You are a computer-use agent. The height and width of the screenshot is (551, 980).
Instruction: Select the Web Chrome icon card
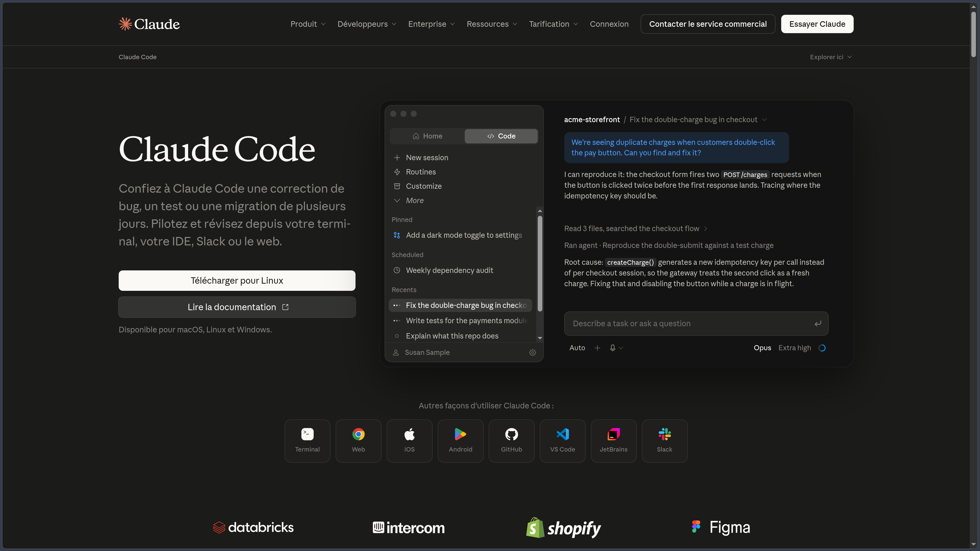point(358,441)
